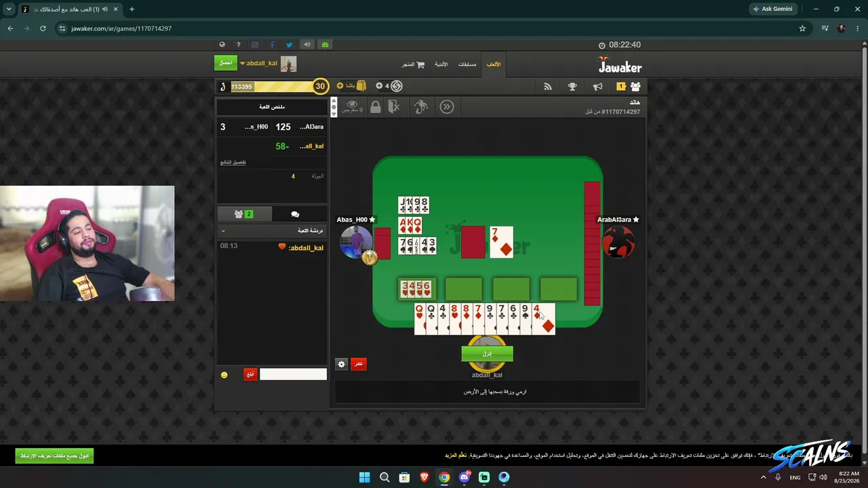Open the megaphone announcements icon
868x488 pixels.
pos(597,87)
